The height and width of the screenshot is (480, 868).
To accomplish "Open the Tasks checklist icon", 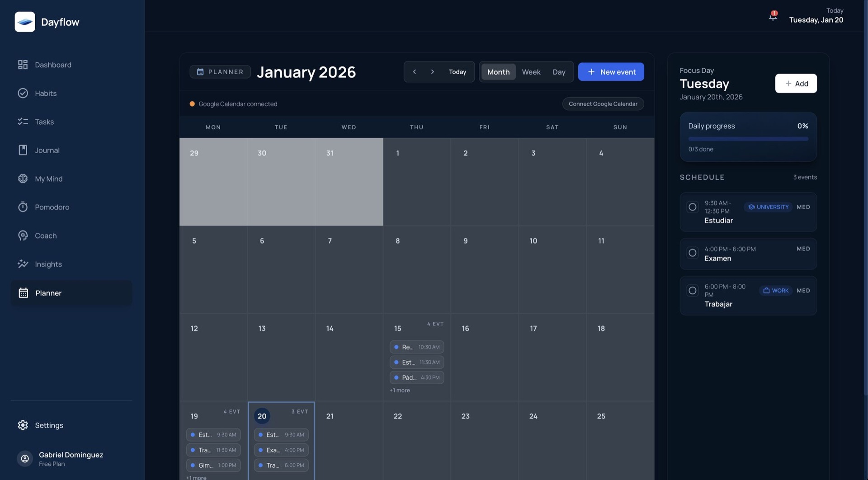I will click(23, 122).
